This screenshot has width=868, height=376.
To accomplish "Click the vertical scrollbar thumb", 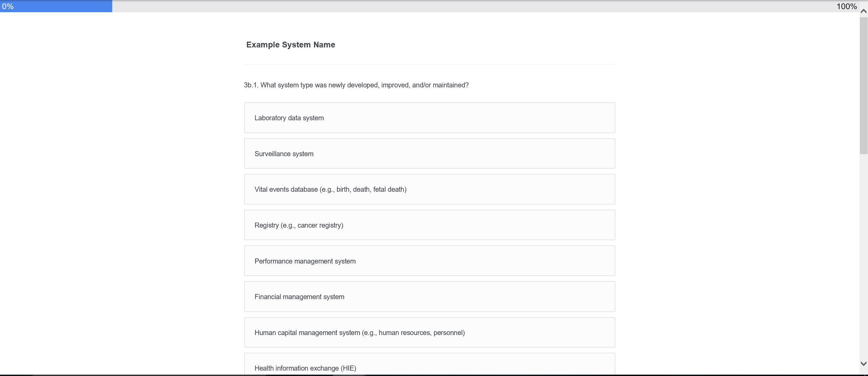I will pyautogui.click(x=864, y=85).
